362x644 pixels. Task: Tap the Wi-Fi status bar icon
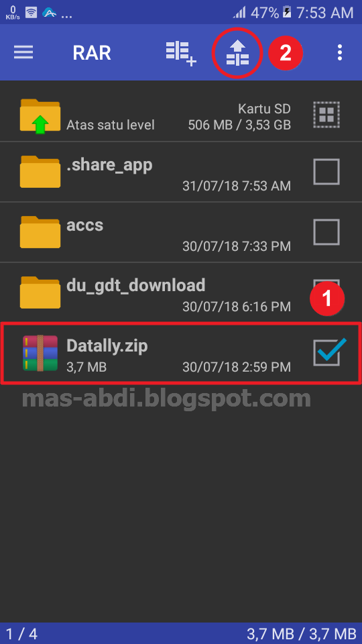click(x=32, y=12)
